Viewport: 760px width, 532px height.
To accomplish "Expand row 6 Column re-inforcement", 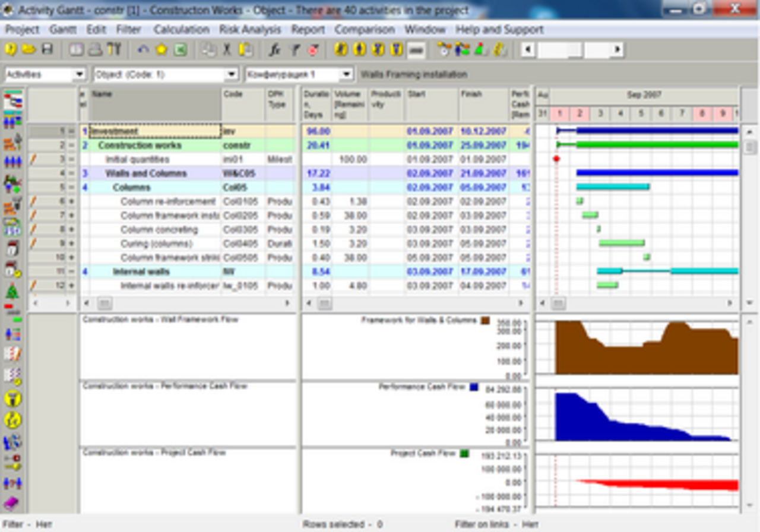I will click(71, 201).
